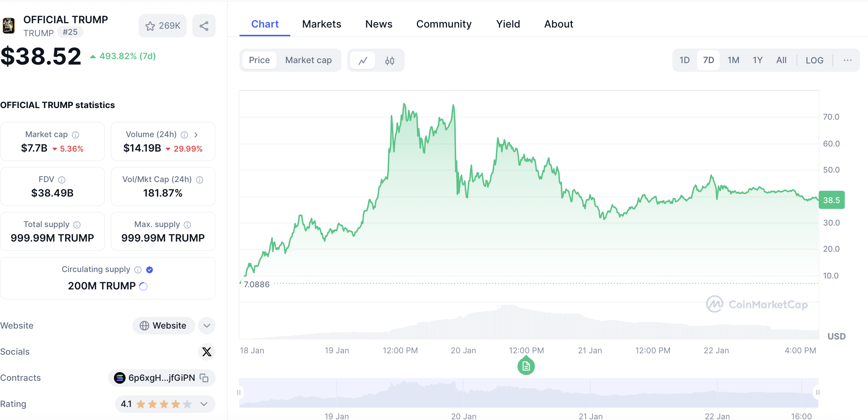Open chart more options ellipsis
The width and height of the screenshot is (868, 420).
[847, 60]
